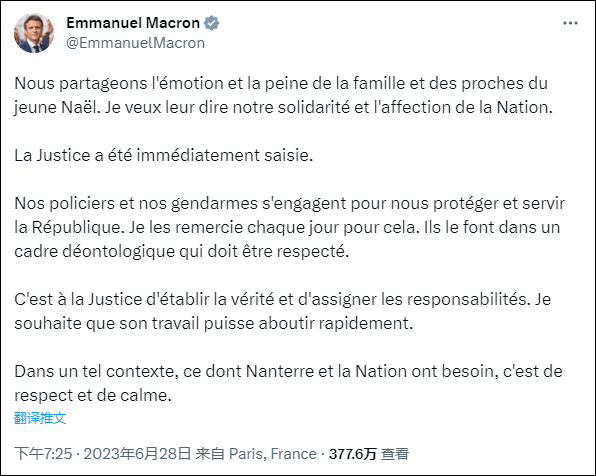The width and height of the screenshot is (596, 476).
Task: Click the 来自 label before location
Action: pos(210,454)
